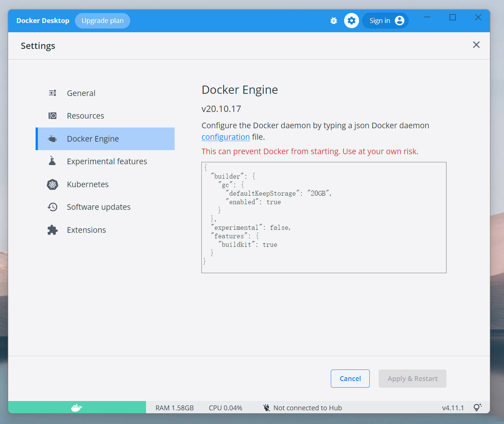This screenshot has height=424, width=504.
Task: Open the configuration documentation link
Action: coord(225,137)
